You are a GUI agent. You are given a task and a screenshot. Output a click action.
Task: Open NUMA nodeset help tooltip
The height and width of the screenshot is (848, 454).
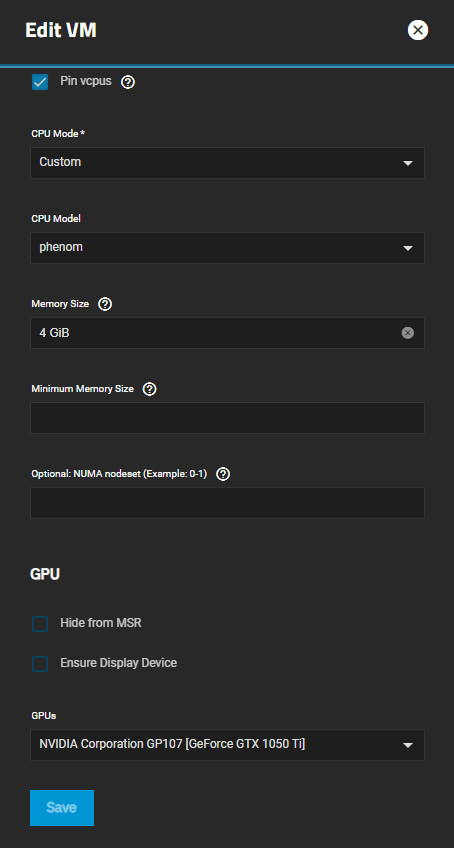point(223,474)
